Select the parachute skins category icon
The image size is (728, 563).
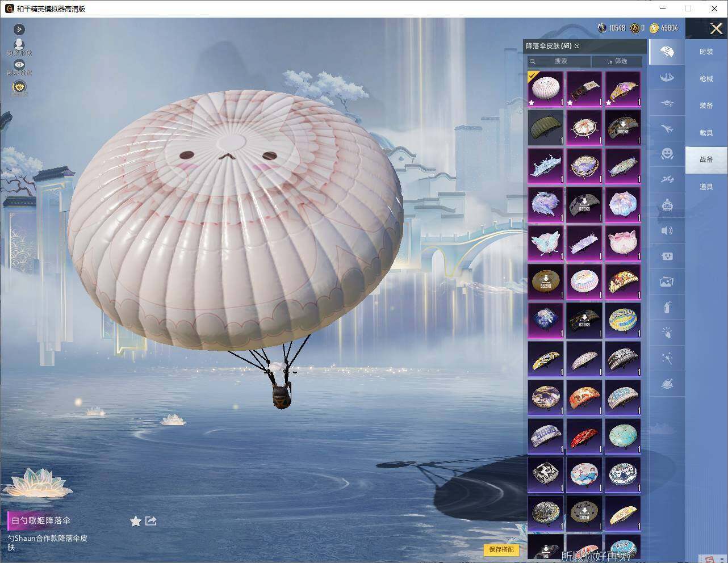coord(667,52)
